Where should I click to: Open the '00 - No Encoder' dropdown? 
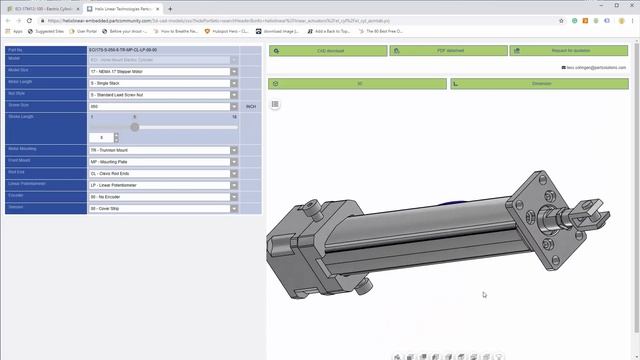click(x=163, y=197)
